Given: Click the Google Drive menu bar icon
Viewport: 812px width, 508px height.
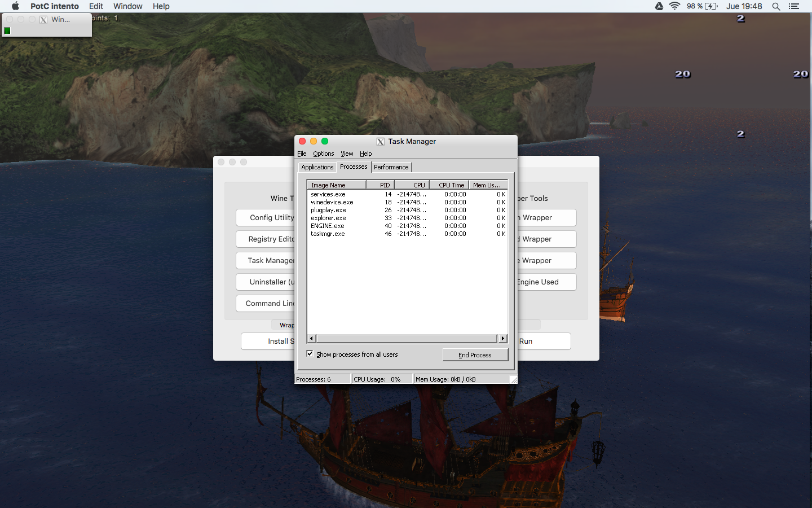Looking at the screenshot, I should [x=659, y=6].
